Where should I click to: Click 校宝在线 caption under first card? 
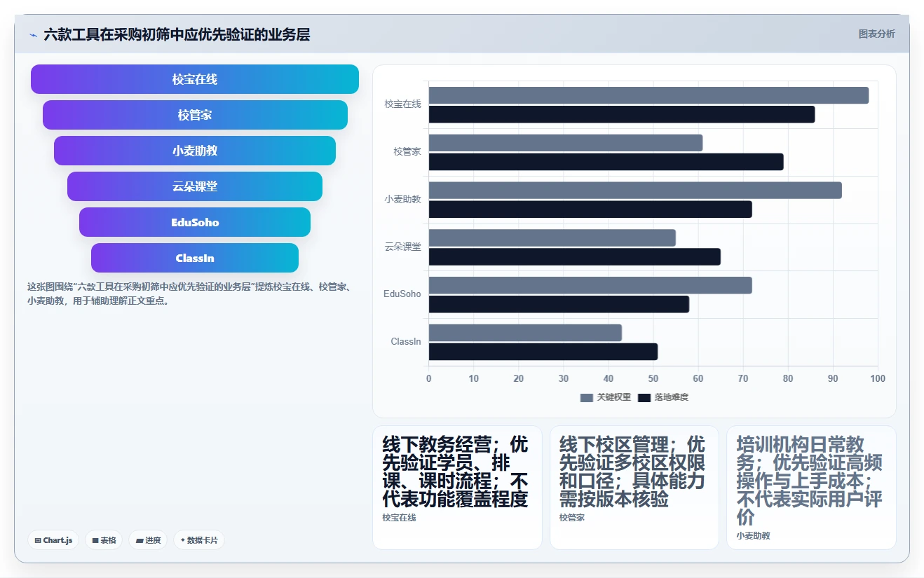[x=399, y=518]
